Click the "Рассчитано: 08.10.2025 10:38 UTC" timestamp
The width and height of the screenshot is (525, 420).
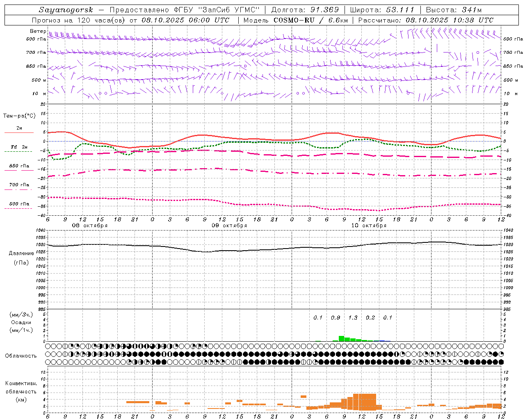click(426, 20)
